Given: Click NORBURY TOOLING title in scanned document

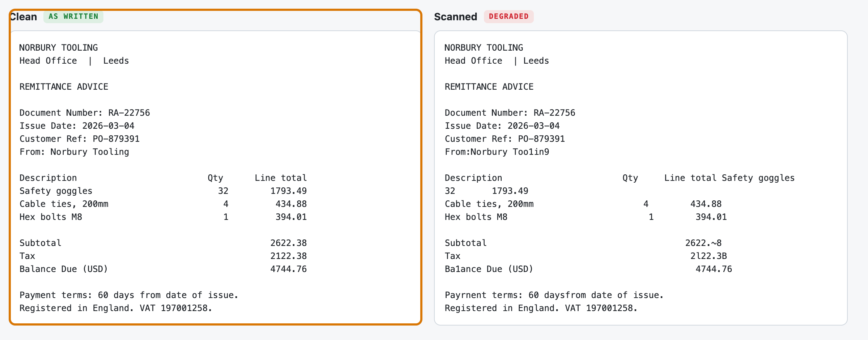Looking at the screenshot, I should 484,48.
